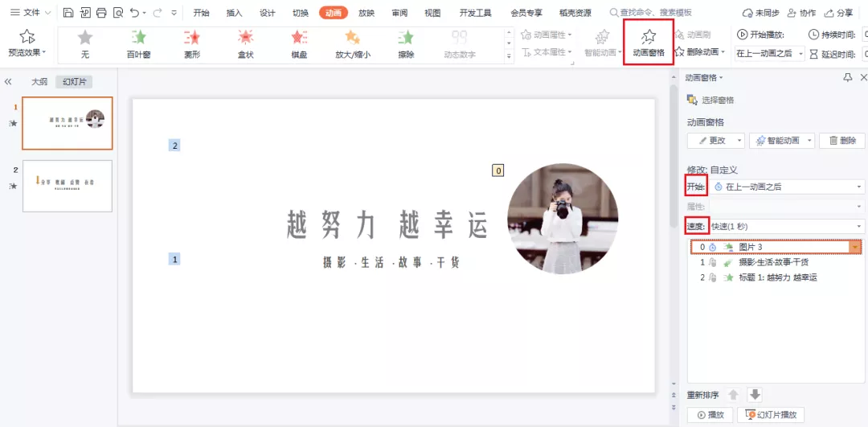Select animation item 摄影·生活·故事·干货
The image size is (868, 427).
775,262
